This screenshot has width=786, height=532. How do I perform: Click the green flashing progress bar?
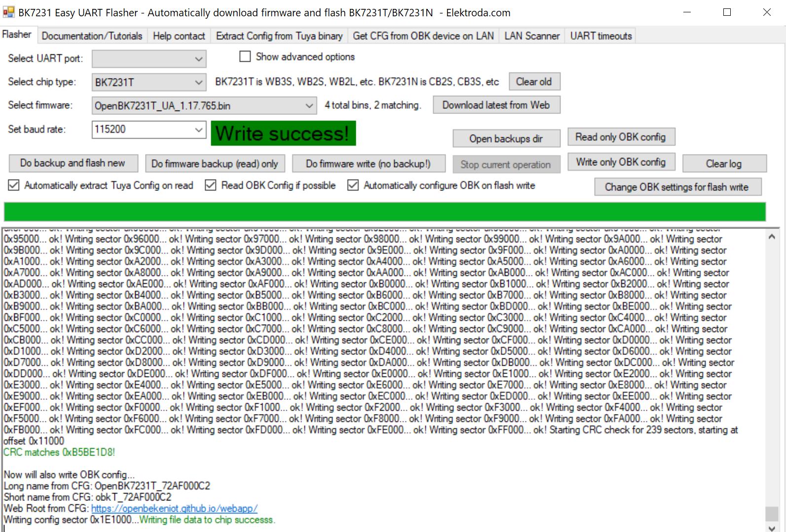(x=385, y=212)
